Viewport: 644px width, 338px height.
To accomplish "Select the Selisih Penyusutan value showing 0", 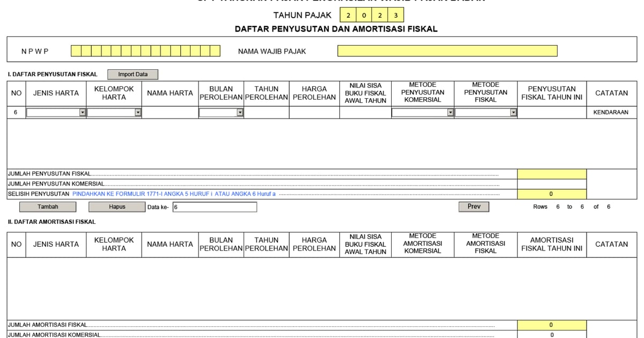I will pyautogui.click(x=551, y=194).
